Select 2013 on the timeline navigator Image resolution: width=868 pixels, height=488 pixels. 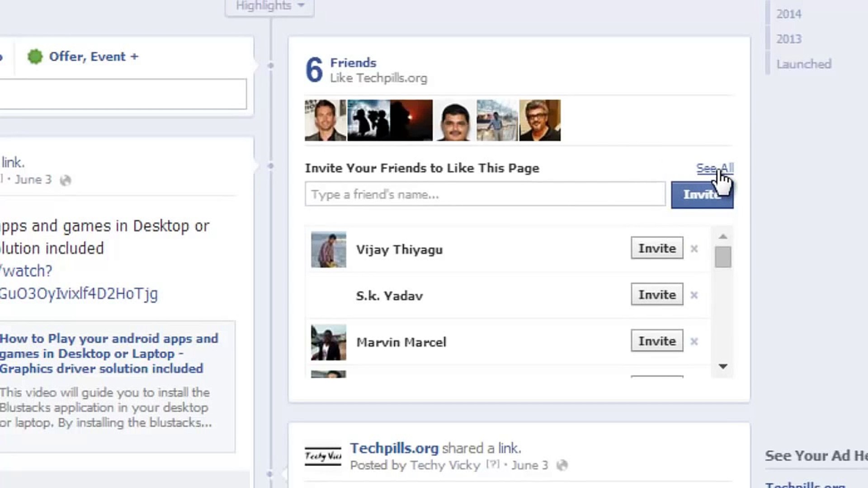tap(788, 39)
